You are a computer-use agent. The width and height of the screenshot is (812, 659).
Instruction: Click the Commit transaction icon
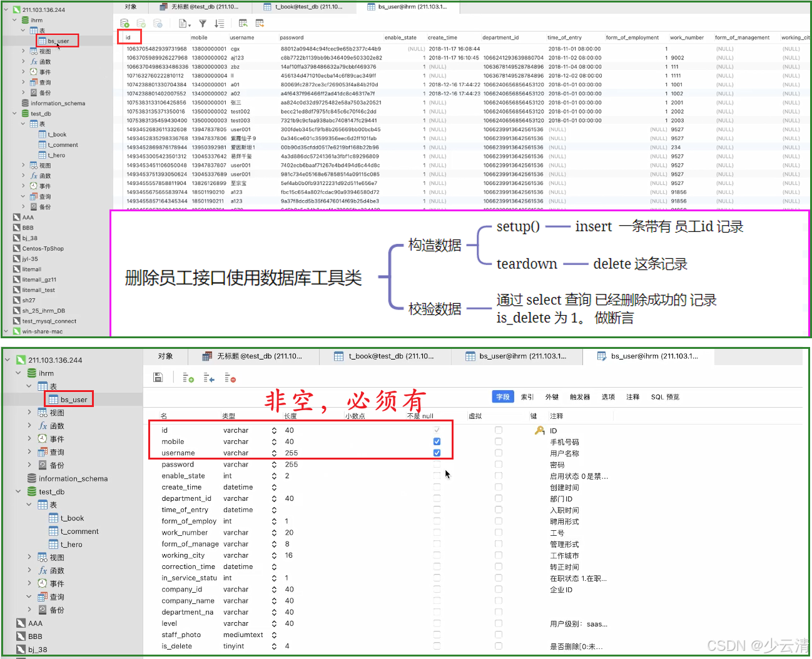[x=141, y=23]
